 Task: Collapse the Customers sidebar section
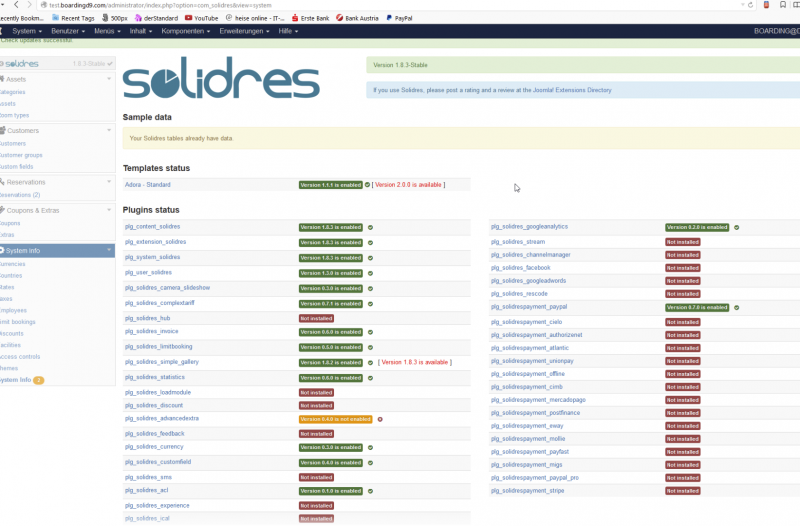point(109,130)
